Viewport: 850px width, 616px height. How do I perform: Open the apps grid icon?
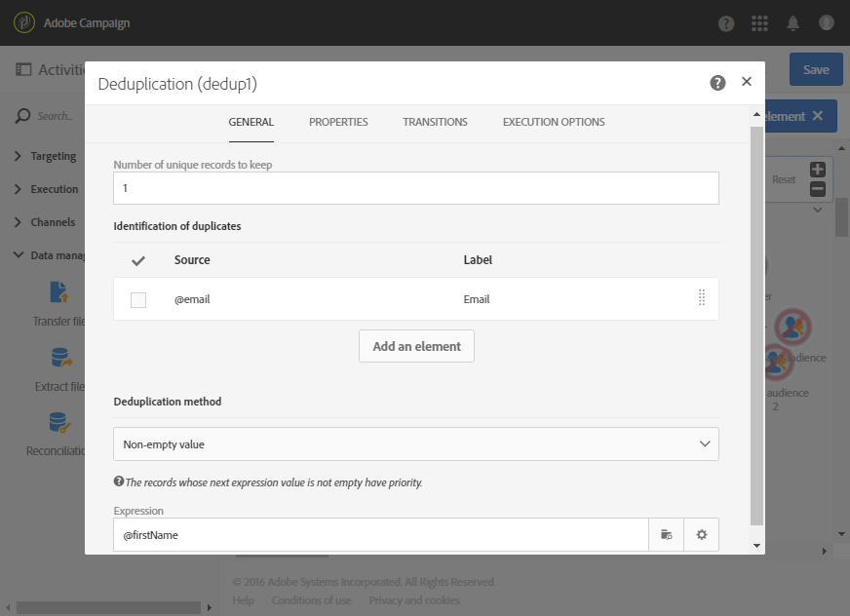click(x=760, y=23)
